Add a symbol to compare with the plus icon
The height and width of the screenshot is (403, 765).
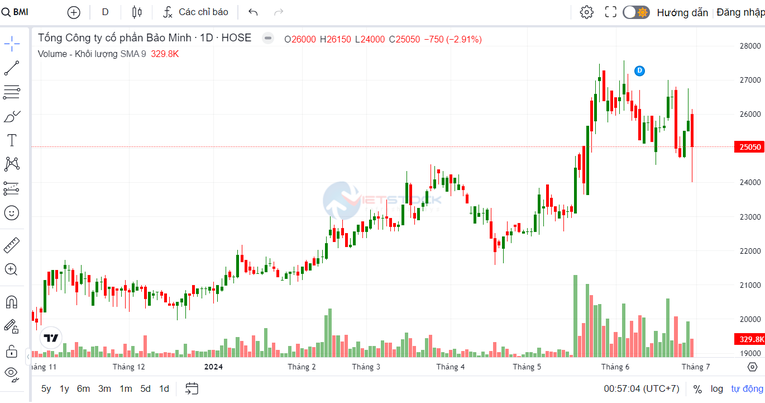tap(74, 12)
